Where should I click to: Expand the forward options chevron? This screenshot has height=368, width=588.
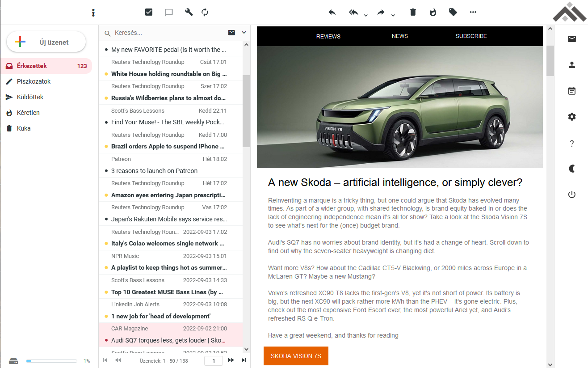click(393, 15)
